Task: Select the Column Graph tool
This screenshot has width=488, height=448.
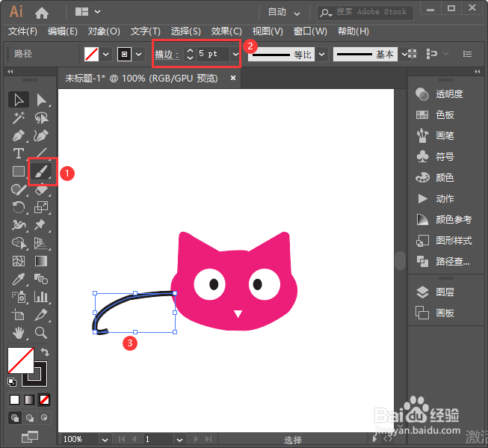Action: (41, 297)
